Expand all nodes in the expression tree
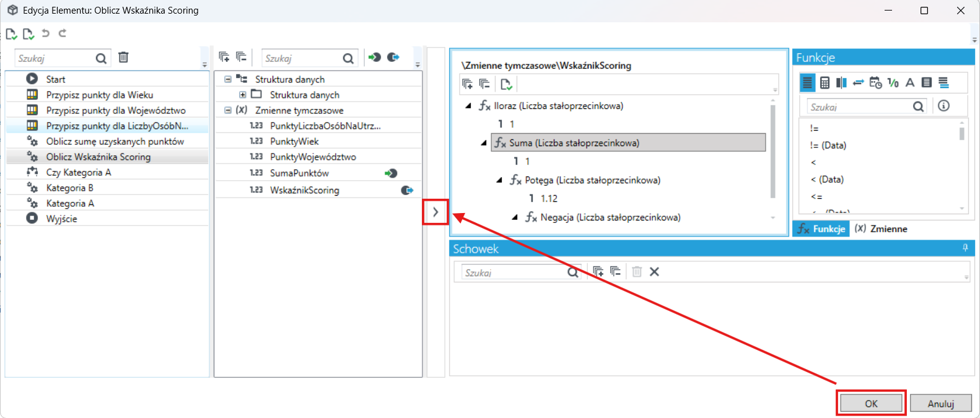The width and height of the screenshot is (980, 418). click(x=467, y=84)
